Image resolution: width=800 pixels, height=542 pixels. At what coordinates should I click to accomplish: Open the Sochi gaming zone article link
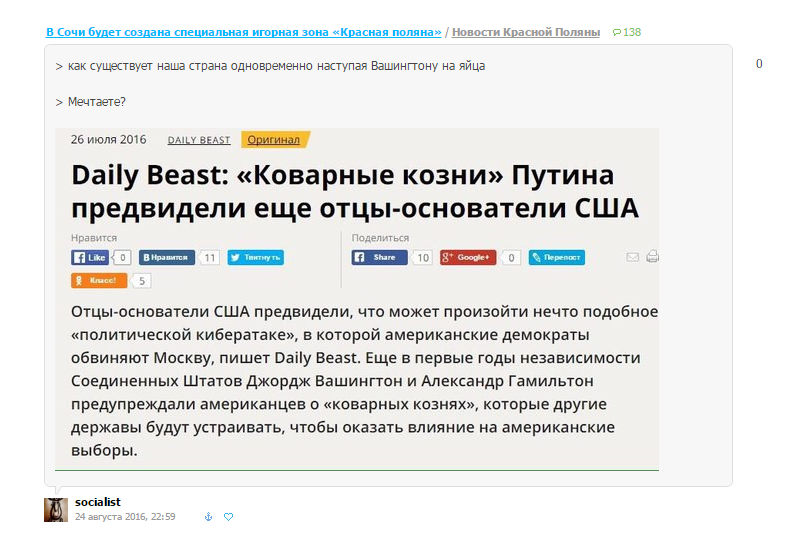[244, 32]
